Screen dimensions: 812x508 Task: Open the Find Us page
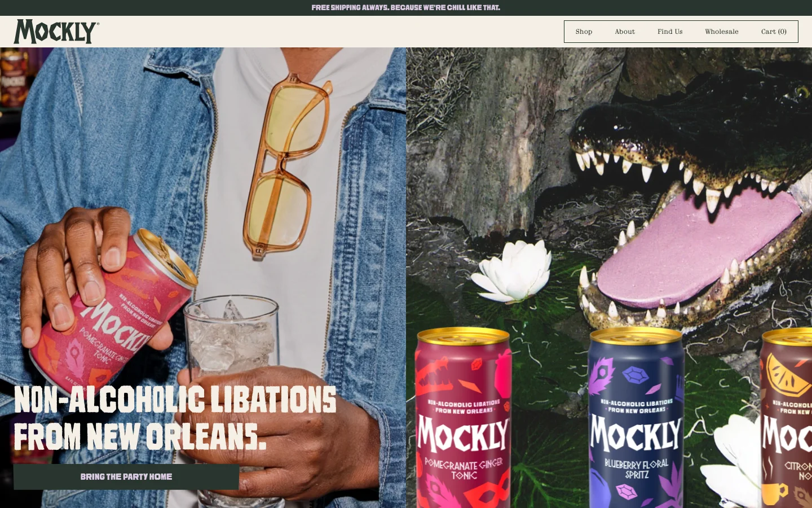point(670,32)
